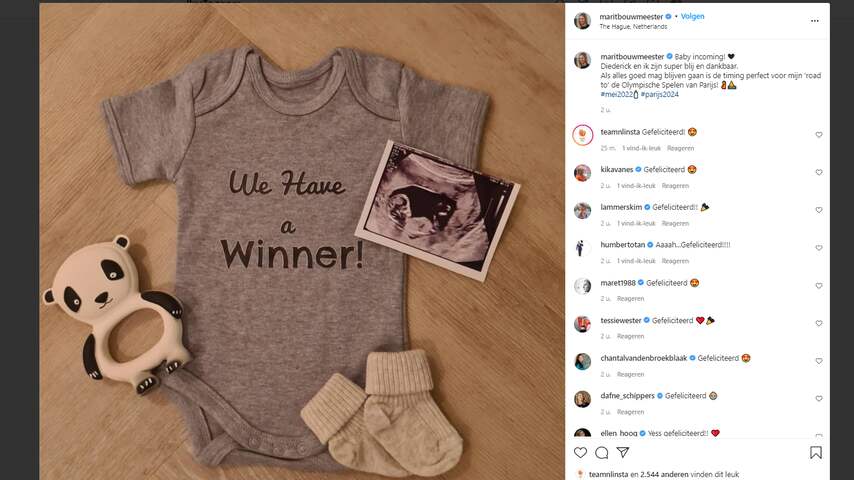Open The Hague, Netherlands location link
Image resolution: width=854 pixels, height=480 pixels.
click(x=633, y=26)
